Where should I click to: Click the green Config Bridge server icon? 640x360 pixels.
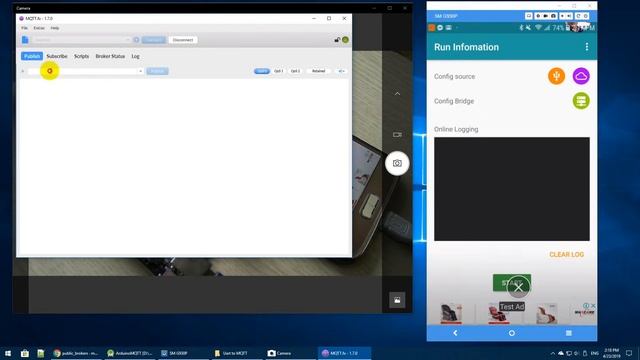pos(581,101)
